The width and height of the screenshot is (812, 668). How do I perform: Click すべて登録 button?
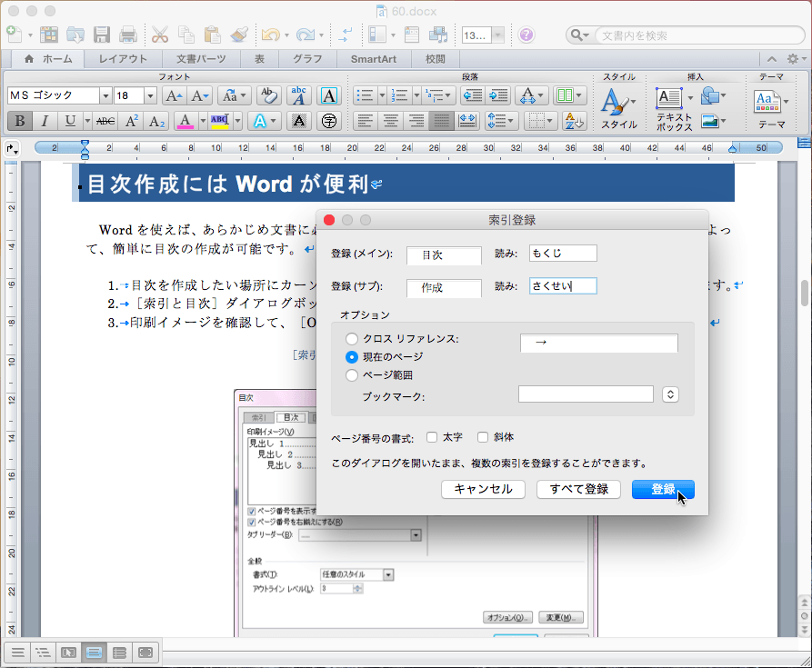click(578, 489)
